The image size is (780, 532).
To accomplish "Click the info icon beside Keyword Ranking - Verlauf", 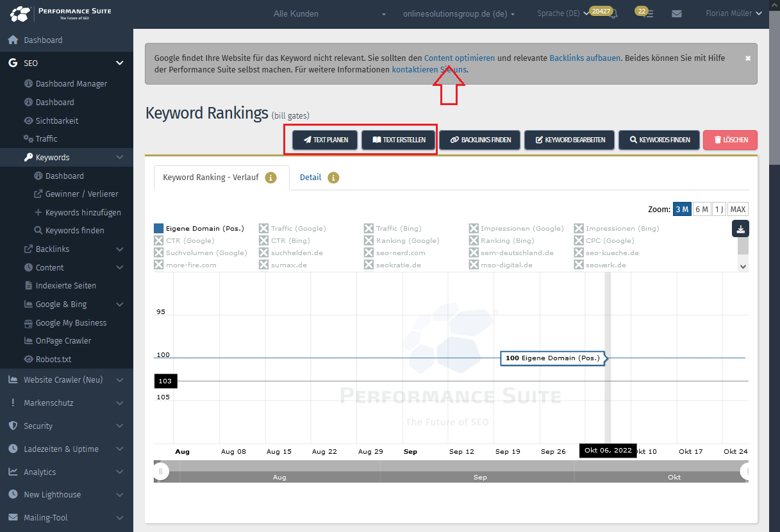I will point(270,178).
